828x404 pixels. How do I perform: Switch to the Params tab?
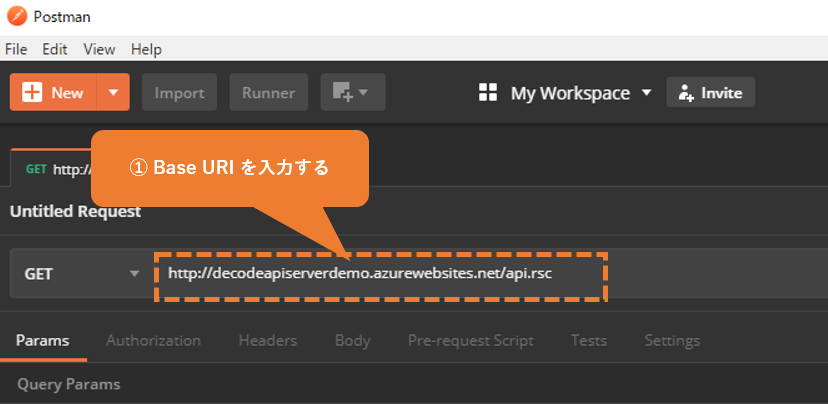click(x=43, y=341)
